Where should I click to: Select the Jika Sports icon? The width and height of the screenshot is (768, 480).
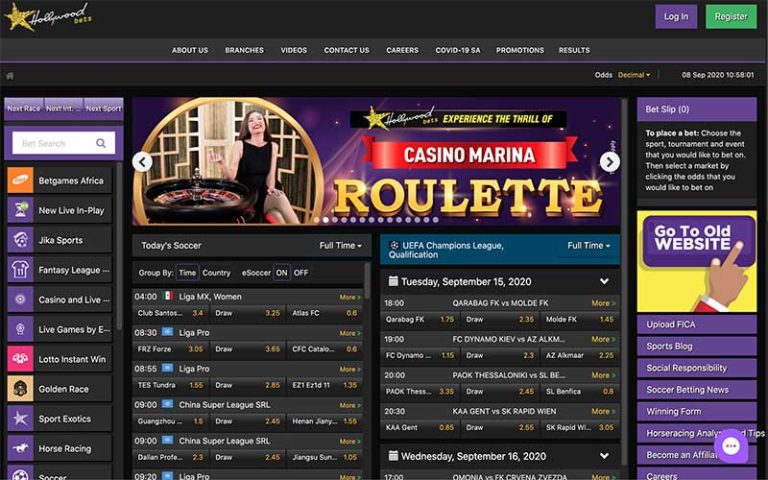(21, 240)
